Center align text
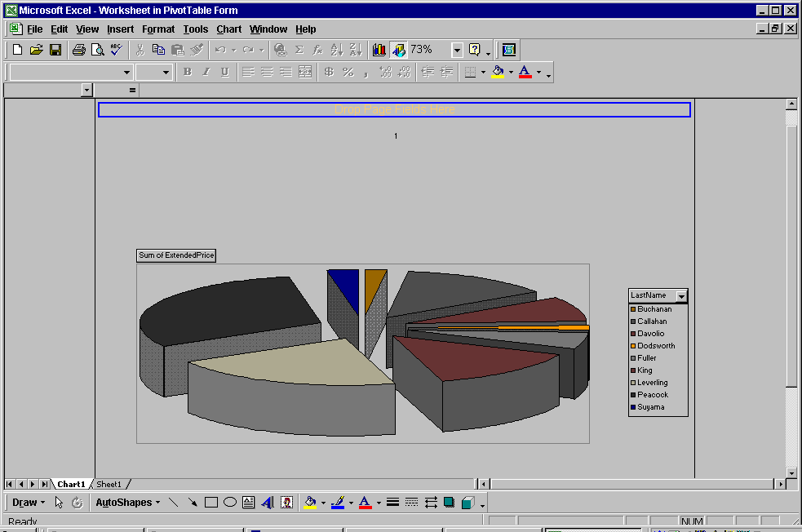The width and height of the screenshot is (802, 532). (x=267, y=72)
